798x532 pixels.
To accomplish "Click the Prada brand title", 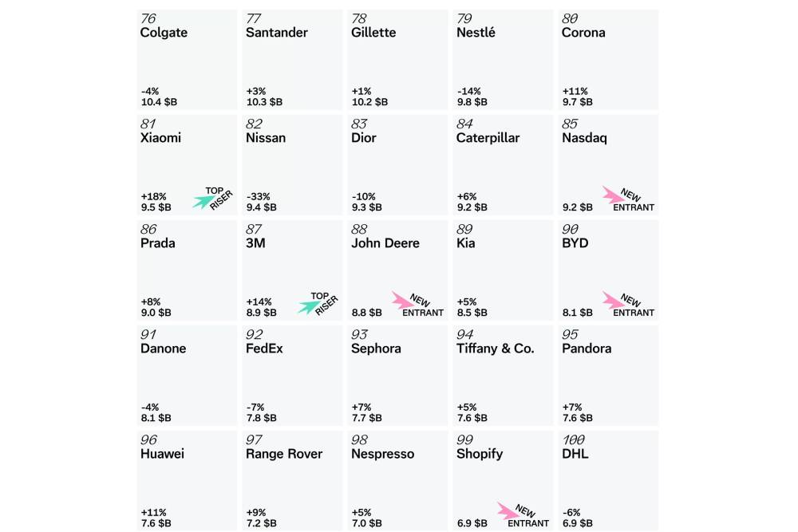I will (157, 243).
